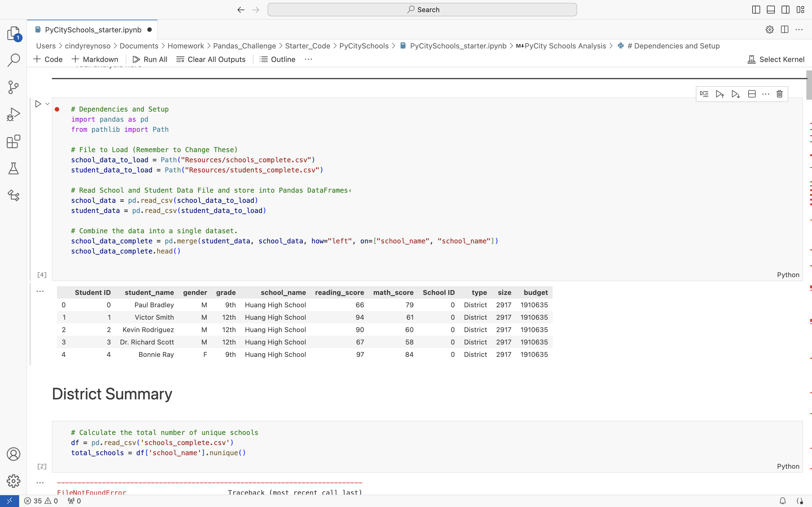Image resolution: width=812 pixels, height=507 pixels.
Task: Open the Testing flask view
Action: pyautogui.click(x=14, y=168)
